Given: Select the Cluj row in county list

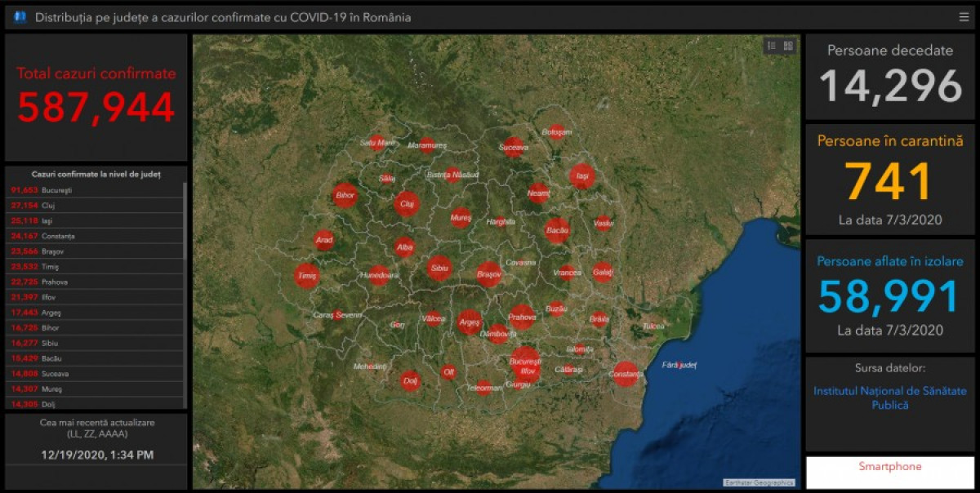Looking at the screenshot, I should click(96, 206).
